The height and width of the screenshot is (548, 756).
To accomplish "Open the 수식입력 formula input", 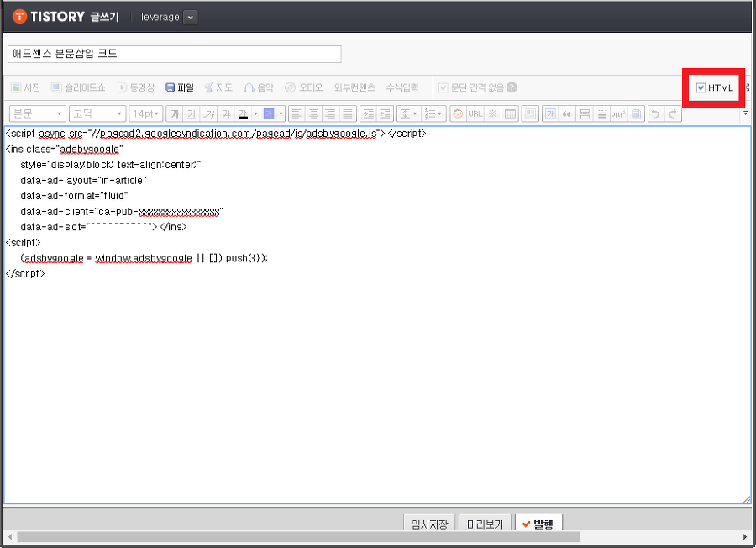I will pyautogui.click(x=402, y=87).
